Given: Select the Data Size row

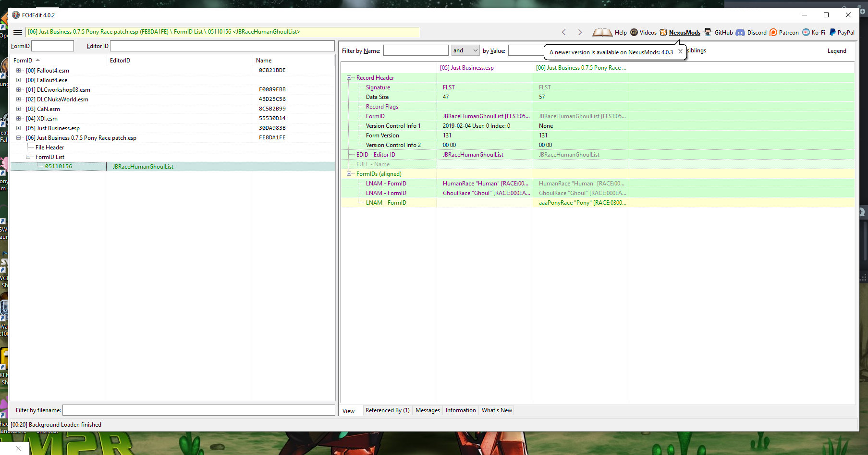Looking at the screenshot, I should point(598,97).
